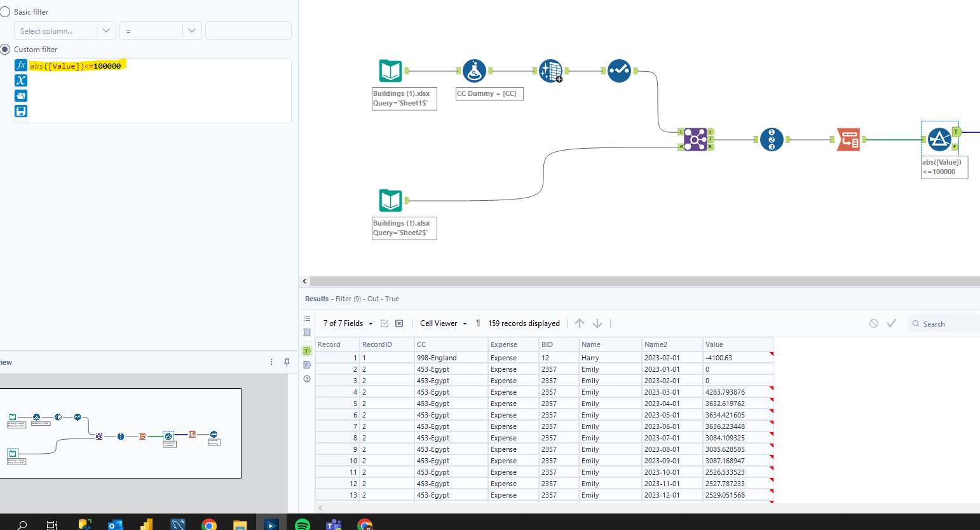Select the Buildings Sheet1 Input Data tool
This screenshot has height=530, width=980.
pos(390,71)
